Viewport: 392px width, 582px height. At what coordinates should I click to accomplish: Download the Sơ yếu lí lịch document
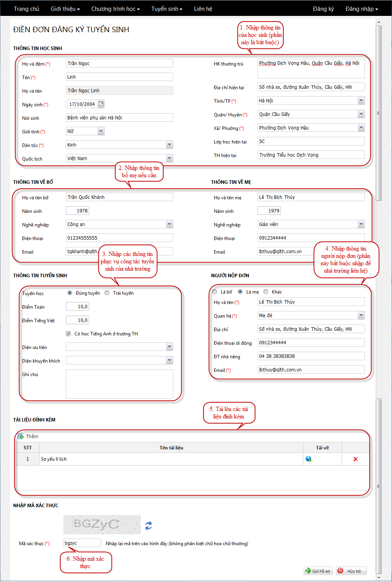[308, 459]
